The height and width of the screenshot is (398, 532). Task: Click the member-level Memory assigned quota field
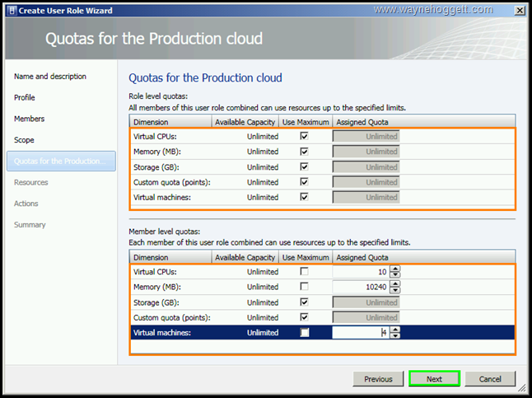click(360, 287)
